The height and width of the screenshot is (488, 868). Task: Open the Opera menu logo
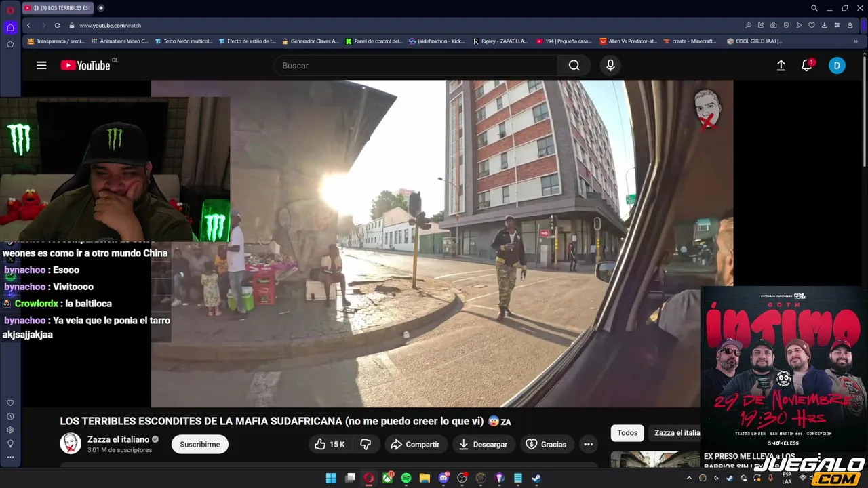coord(10,9)
